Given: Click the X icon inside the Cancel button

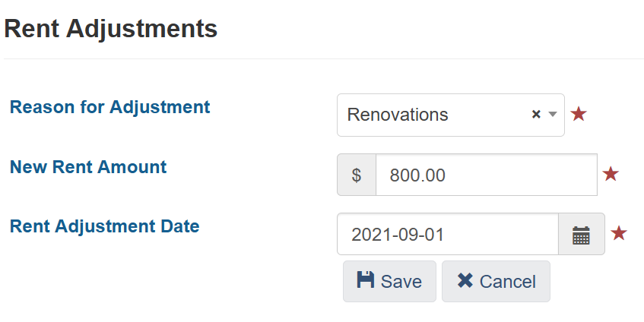Looking at the screenshot, I should click(465, 280).
